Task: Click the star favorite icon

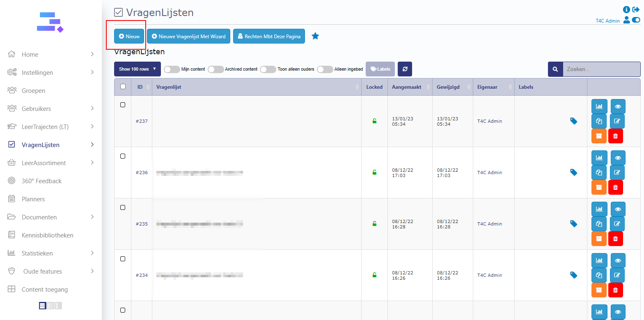Action: pyautogui.click(x=315, y=36)
